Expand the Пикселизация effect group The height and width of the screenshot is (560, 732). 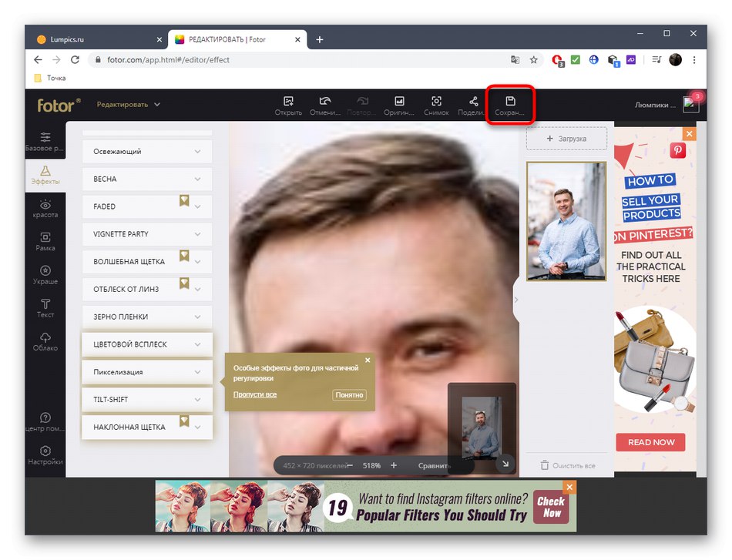pos(147,372)
